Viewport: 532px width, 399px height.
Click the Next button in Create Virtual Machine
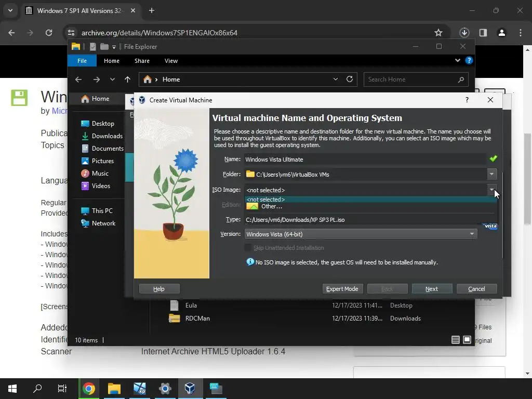432,289
